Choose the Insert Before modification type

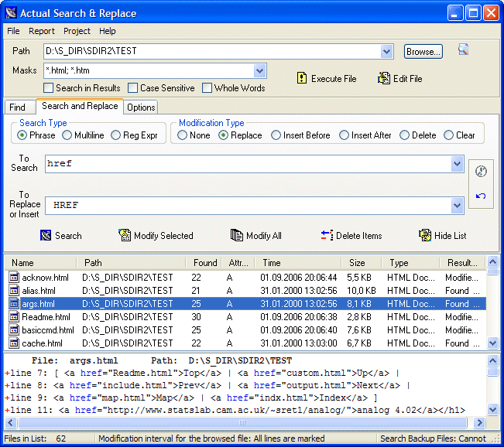tap(276, 135)
